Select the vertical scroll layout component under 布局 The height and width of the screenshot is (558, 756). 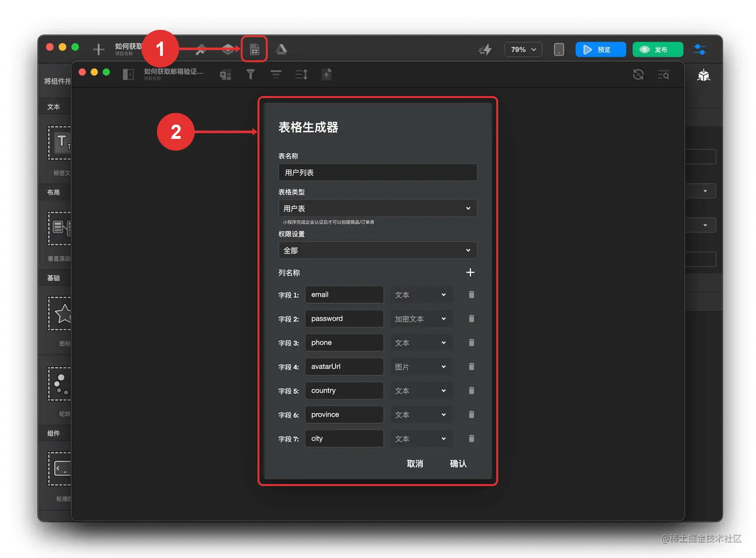point(59,228)
